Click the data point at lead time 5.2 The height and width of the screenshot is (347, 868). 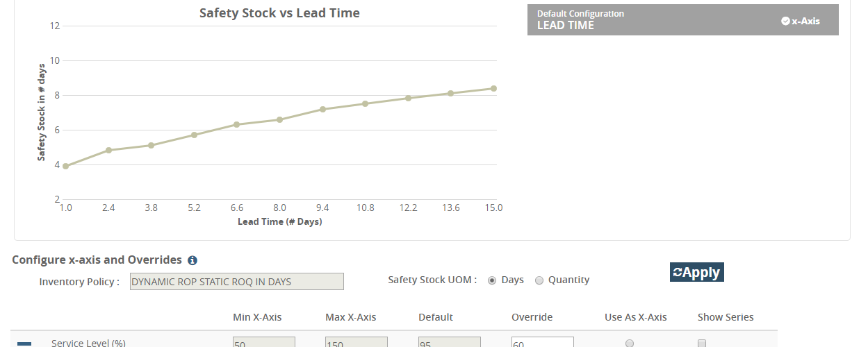click(x=194, y=135)
